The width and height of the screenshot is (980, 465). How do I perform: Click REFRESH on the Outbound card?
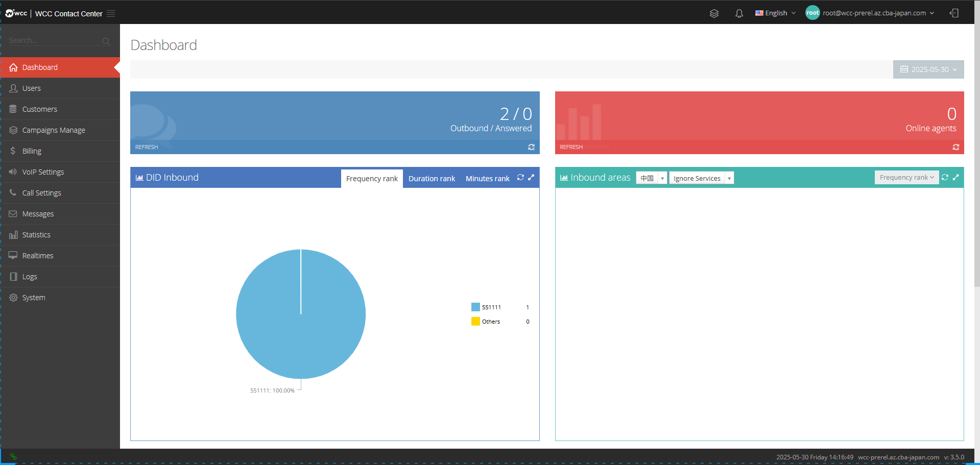[147, 147]
